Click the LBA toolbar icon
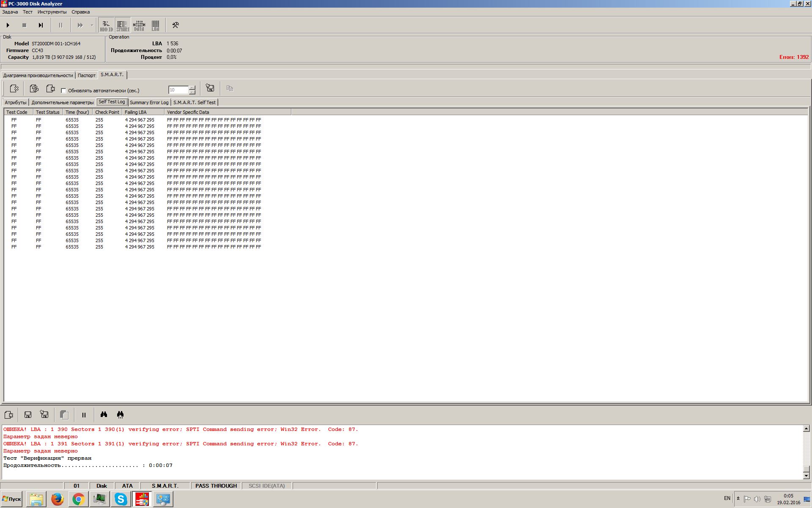The width and height of the screenshot is (812, 508). (156, 25)
